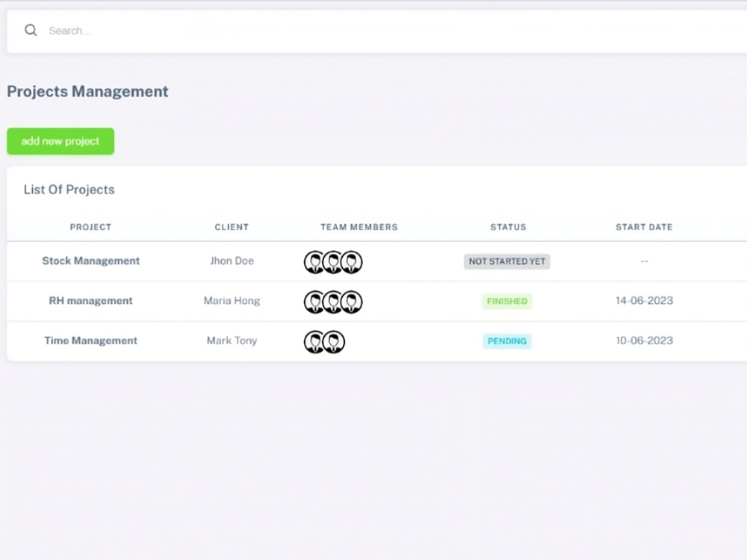The width and height of the screenshot is (747, 560).
Task: Click the PROJECT column header
Action: [x=90, y=227]
